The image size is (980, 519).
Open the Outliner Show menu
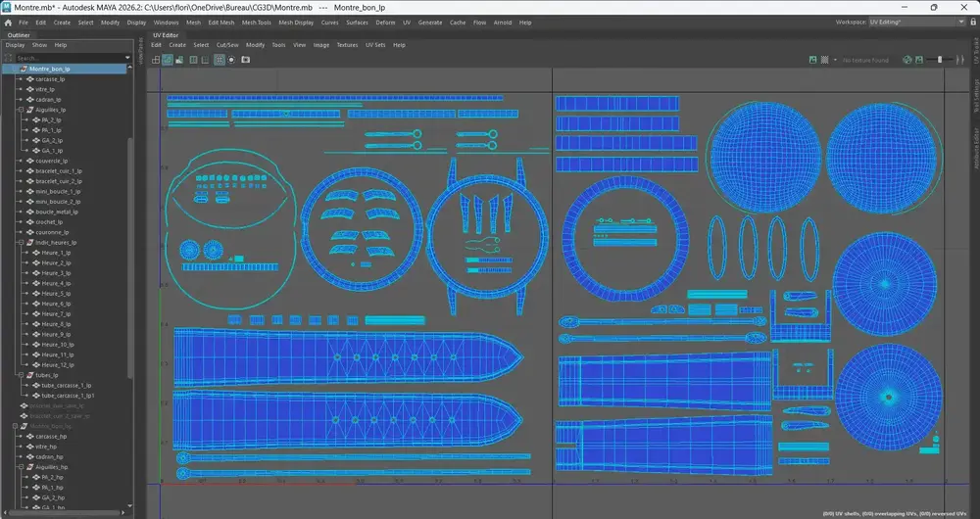[x=39, y=45]
